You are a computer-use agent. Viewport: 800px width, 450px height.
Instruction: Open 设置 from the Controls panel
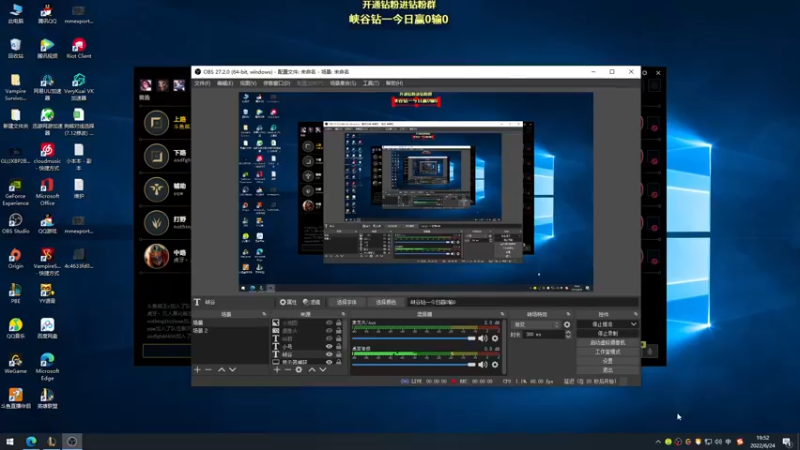point(608,361)
